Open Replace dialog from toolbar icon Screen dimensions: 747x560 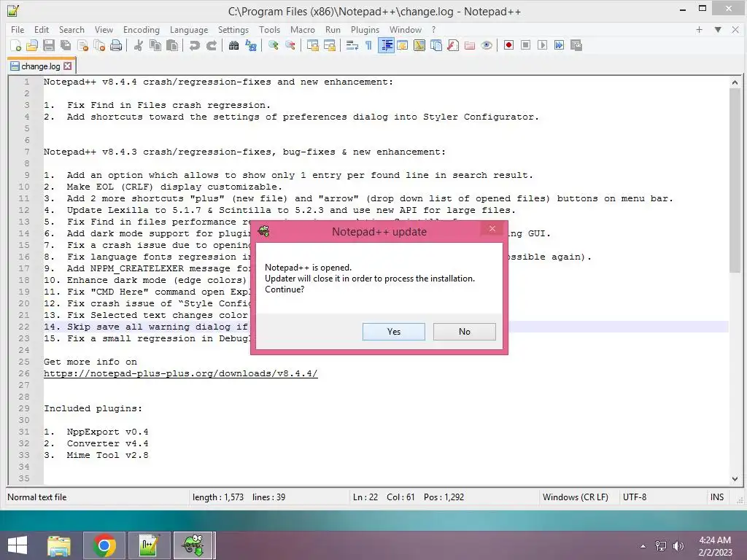pos(251,45)
